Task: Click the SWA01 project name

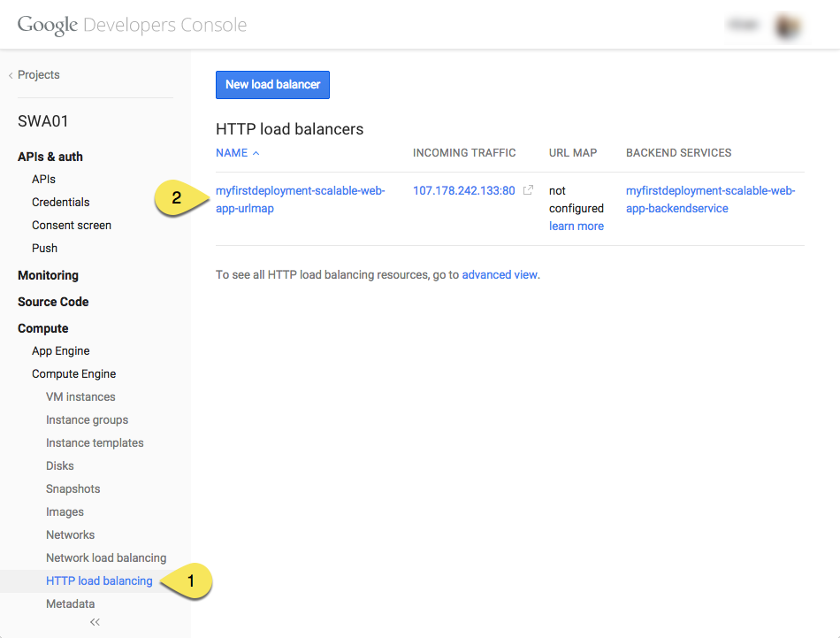Action: point(42,121)
